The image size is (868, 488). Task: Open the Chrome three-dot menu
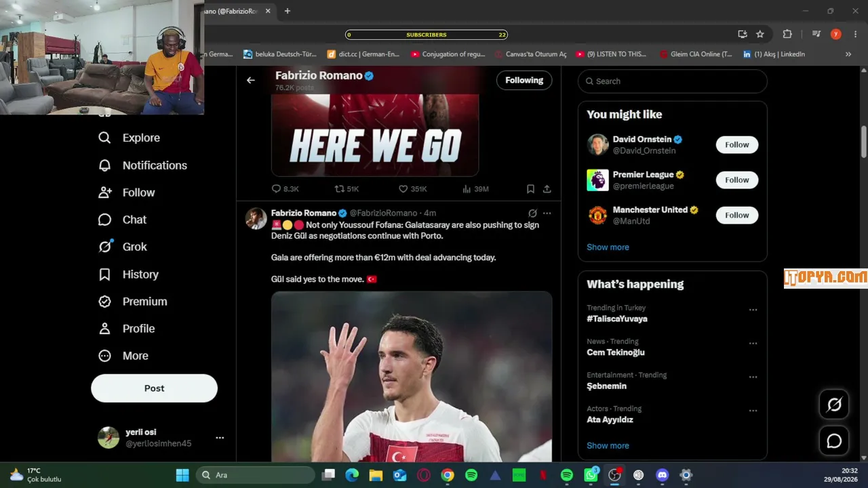pyautogui.click(x=855, y=34)
